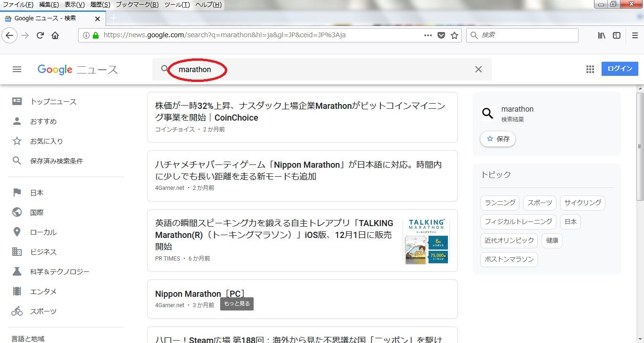Click the 国際 globe icon

tap(17, 212)
